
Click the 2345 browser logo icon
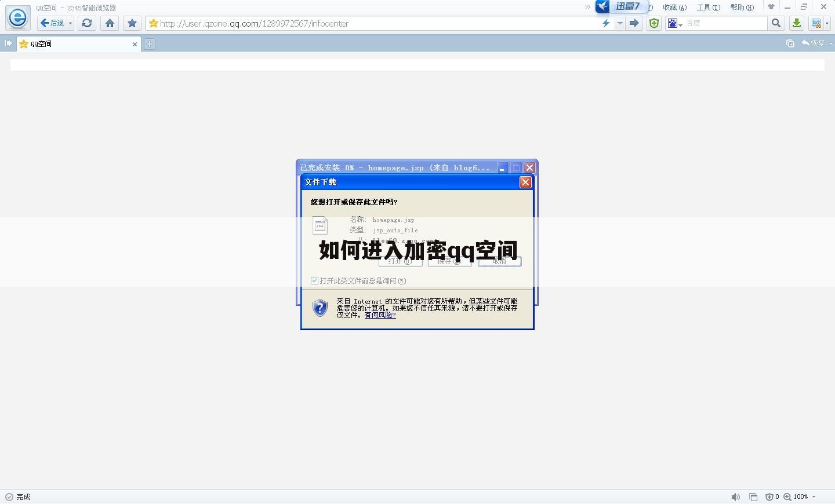pyautogui.click(x=18, y=17)
